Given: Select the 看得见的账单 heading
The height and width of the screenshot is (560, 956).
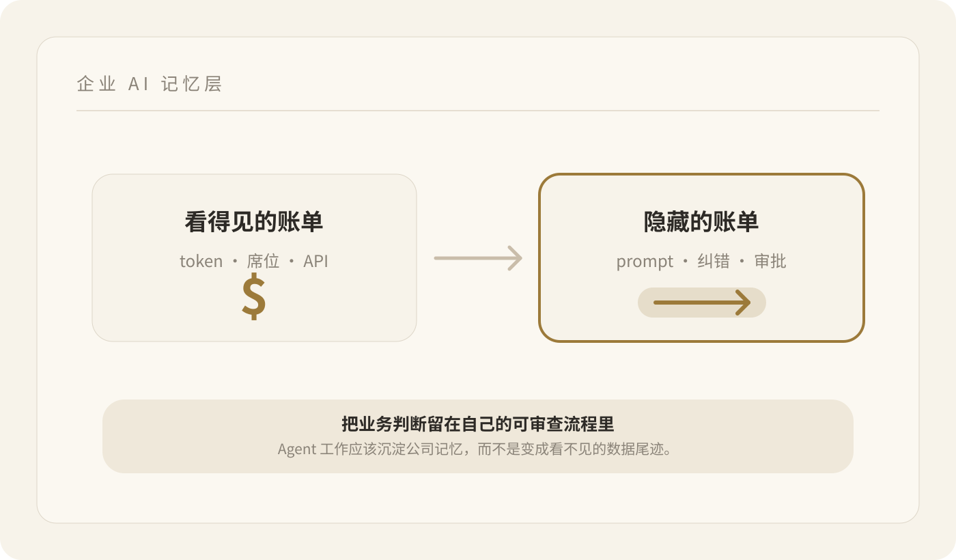Looking at the screenshot, I should click(x=254, y=222).
